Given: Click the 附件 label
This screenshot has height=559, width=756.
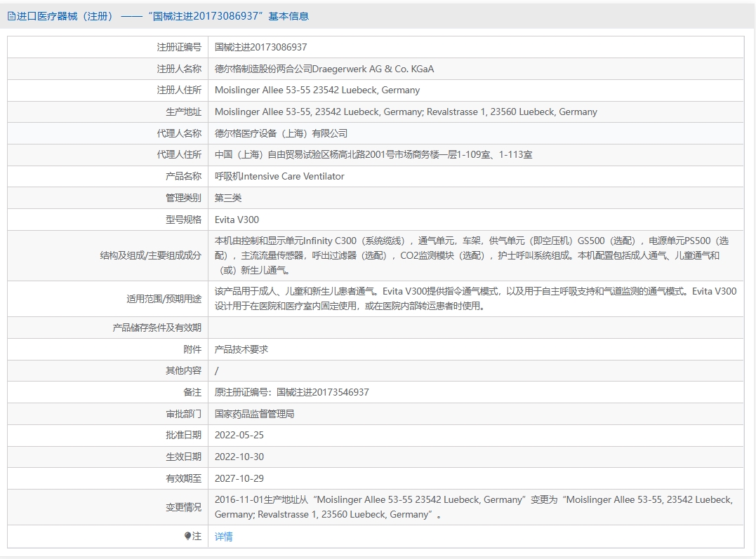Looking at the screenshot, I should 192,349.
